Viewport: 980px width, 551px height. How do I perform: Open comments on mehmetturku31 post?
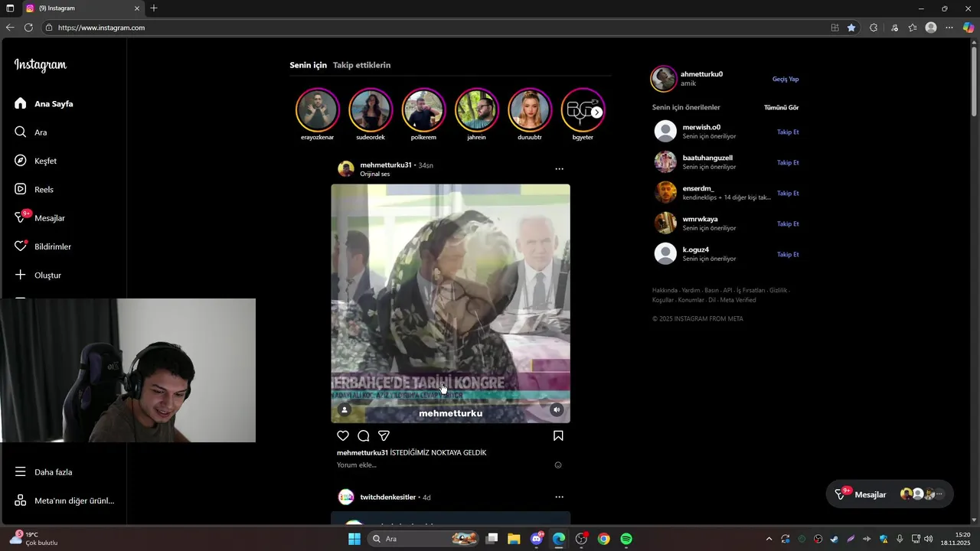[364, 436]
